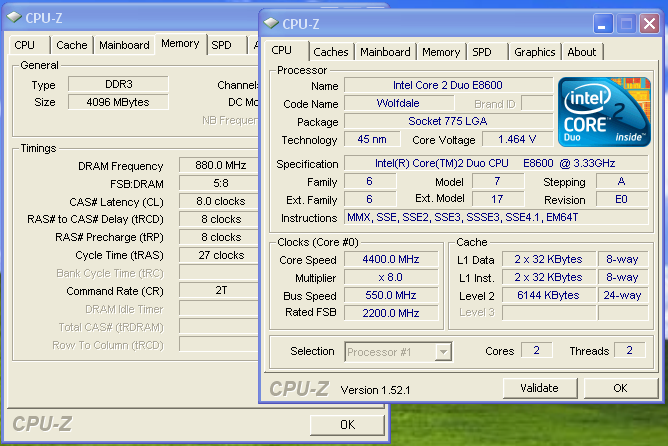This screenshot has height=446, width=668.
Task: Click the FSB:DRAM ratio value 5:8
Action: 219,183
